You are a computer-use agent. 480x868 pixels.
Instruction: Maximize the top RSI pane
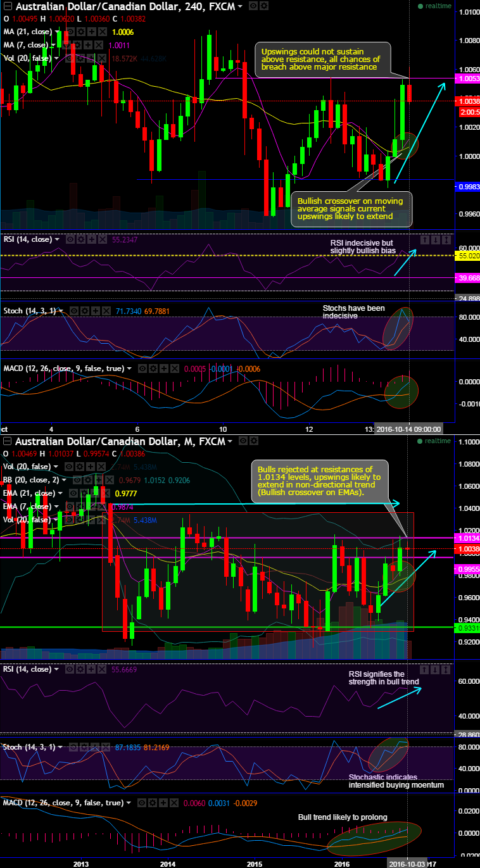click(x=446, y=240)
